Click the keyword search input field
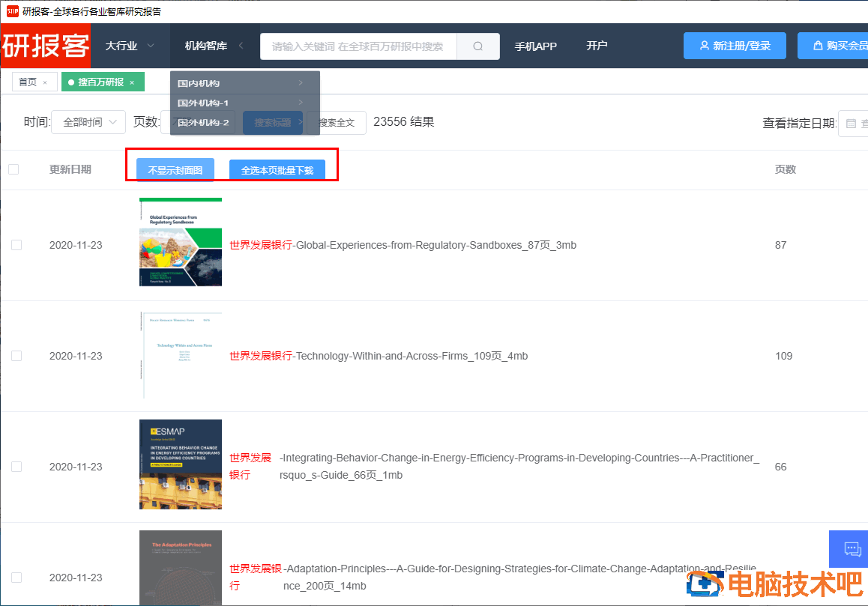868x606 pixels. (x=358, y=46)
